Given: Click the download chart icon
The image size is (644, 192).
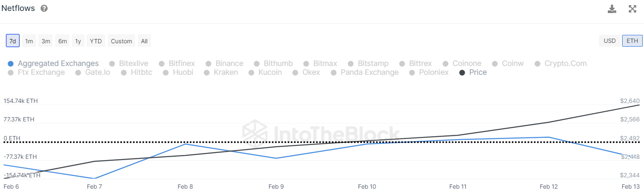Looking at the screenshot, I should [612, 9].
